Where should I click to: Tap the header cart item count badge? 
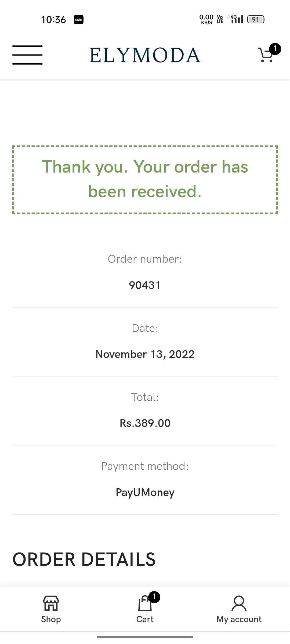[275, 49]
